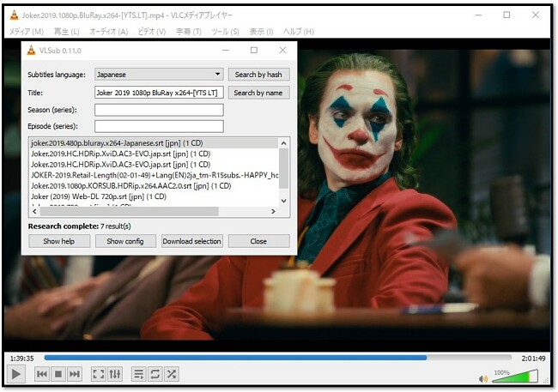Adjust the volume slider at 100%
This screenshot has width=558, height=392.
[x=515, y=376]
